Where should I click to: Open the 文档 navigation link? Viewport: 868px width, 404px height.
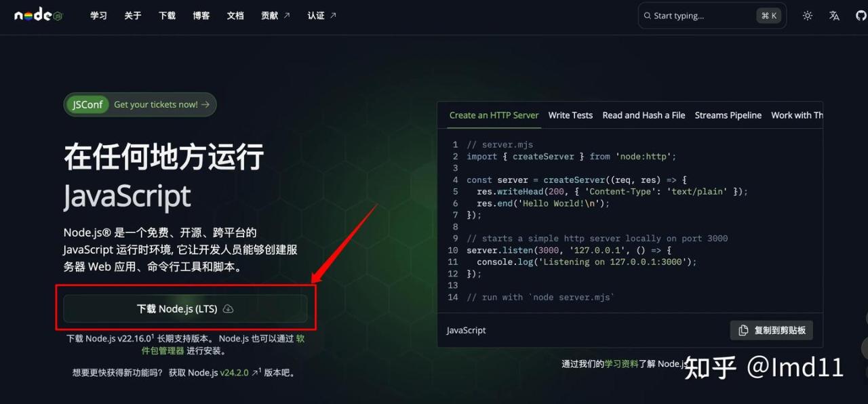click(x=235, y=16)
